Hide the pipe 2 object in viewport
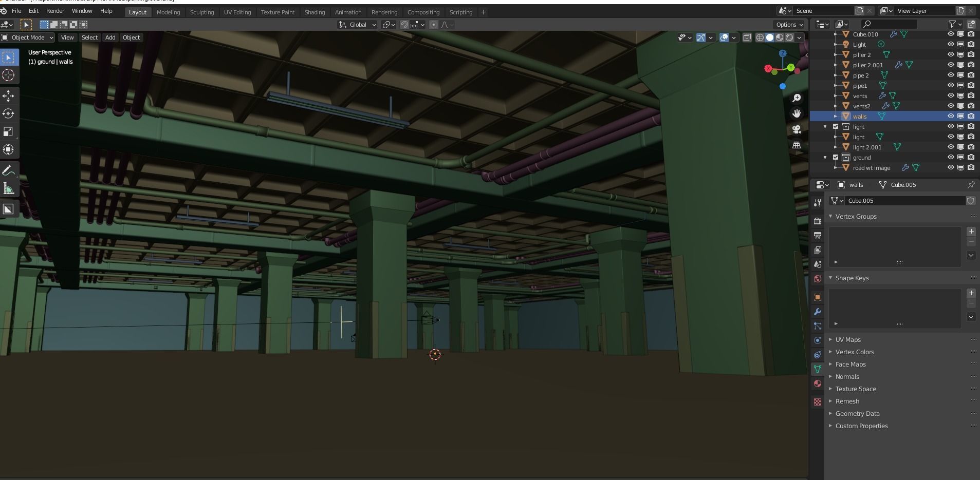This screenshot has height=480, width=980. point(950,75)
